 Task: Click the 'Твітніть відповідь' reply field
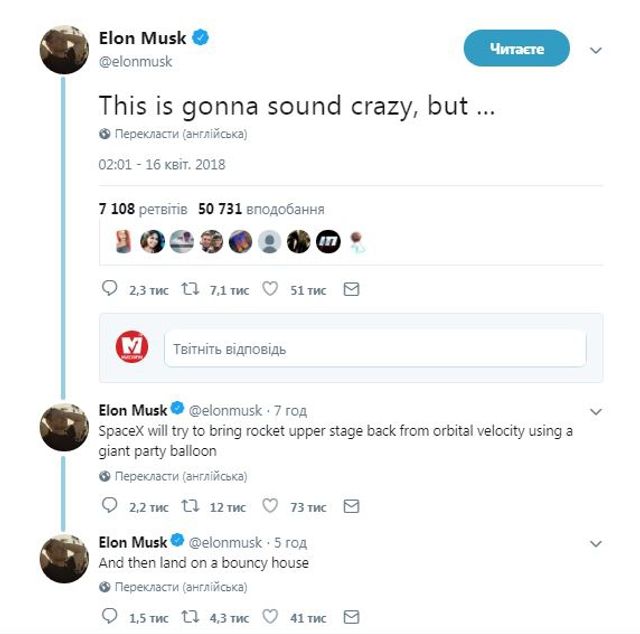pos(382,348)
